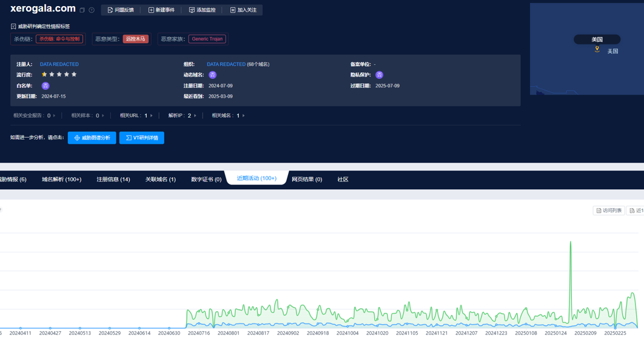
Task: Switch to 社区 community tab
Action: tap(343, 179)
